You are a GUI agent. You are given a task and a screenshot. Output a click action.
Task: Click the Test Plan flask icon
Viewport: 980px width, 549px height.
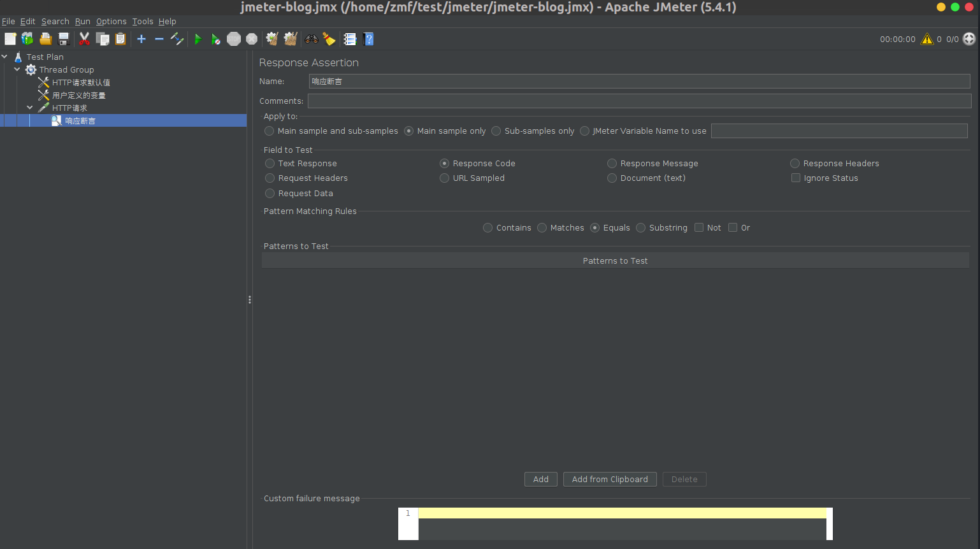(x=18, y=57)
